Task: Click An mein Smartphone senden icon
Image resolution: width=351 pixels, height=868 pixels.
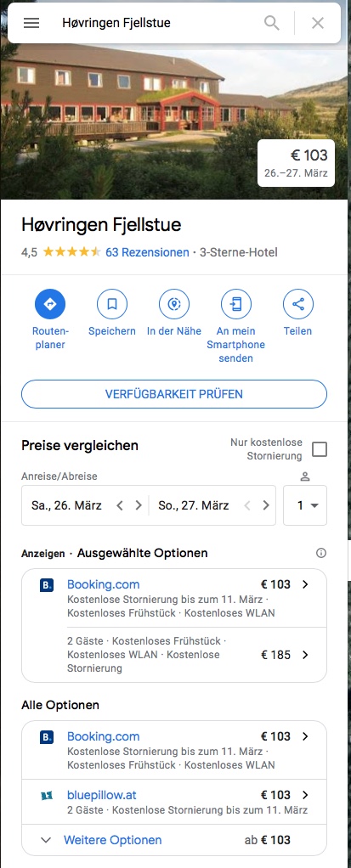Action: 236,304
